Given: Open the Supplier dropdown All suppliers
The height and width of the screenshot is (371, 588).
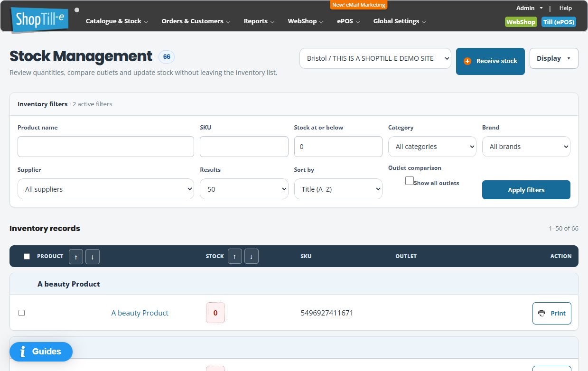Looking at the screenshot, I should click(x=106, y=189).
